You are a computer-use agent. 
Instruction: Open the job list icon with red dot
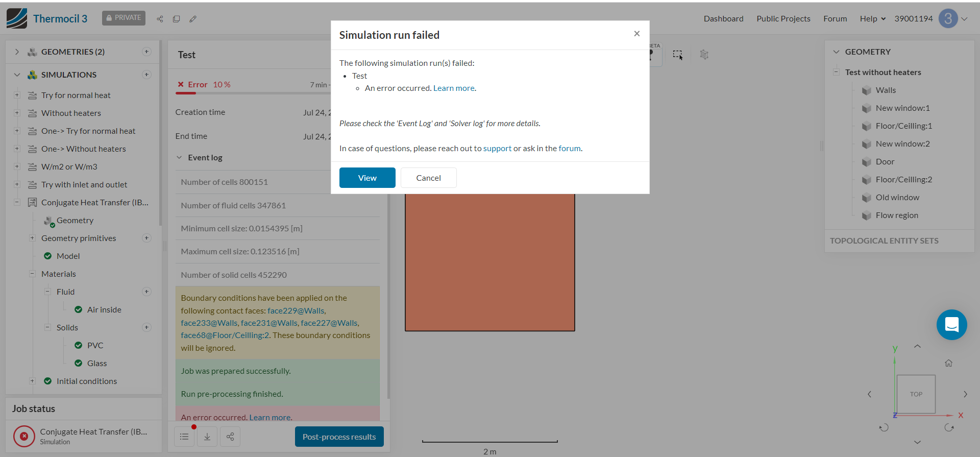point(184,437)
